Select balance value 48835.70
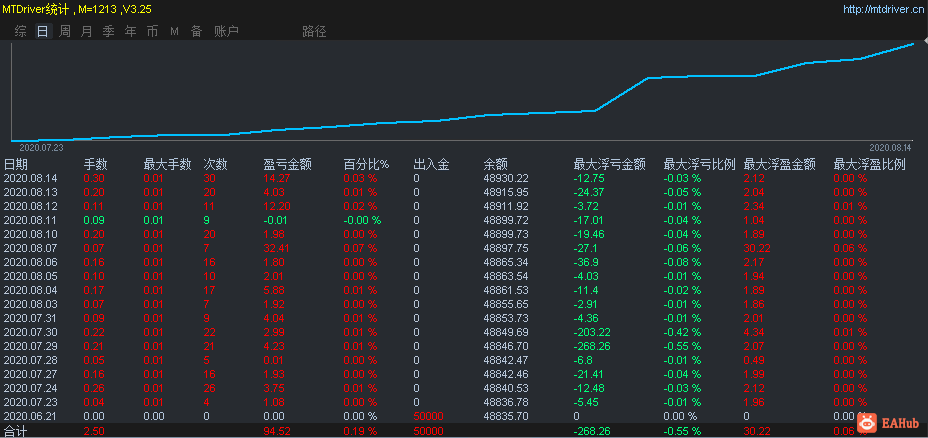 [506, 416]
